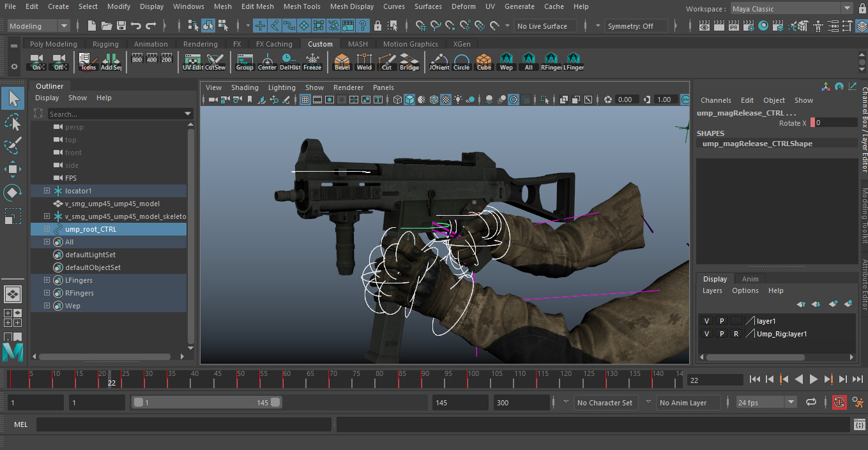Switch to the Rendering shelf tab
Viewport: 868px width, 450px height.
[x=200, y=43]
